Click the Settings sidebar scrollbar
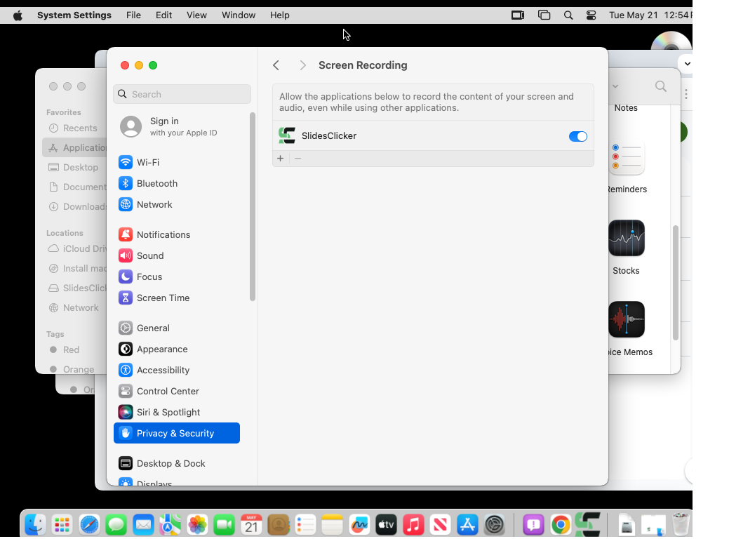 (x=253, y=207)
